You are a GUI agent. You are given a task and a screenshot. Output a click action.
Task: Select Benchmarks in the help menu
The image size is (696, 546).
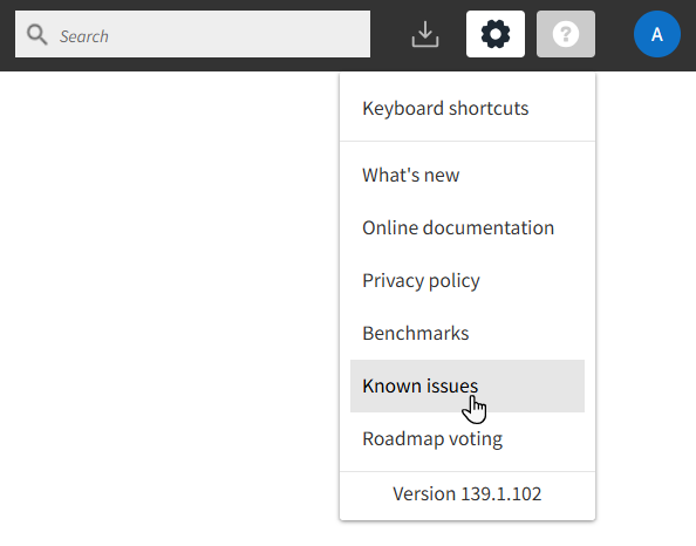pyautogui.click(x=415, y=333)
